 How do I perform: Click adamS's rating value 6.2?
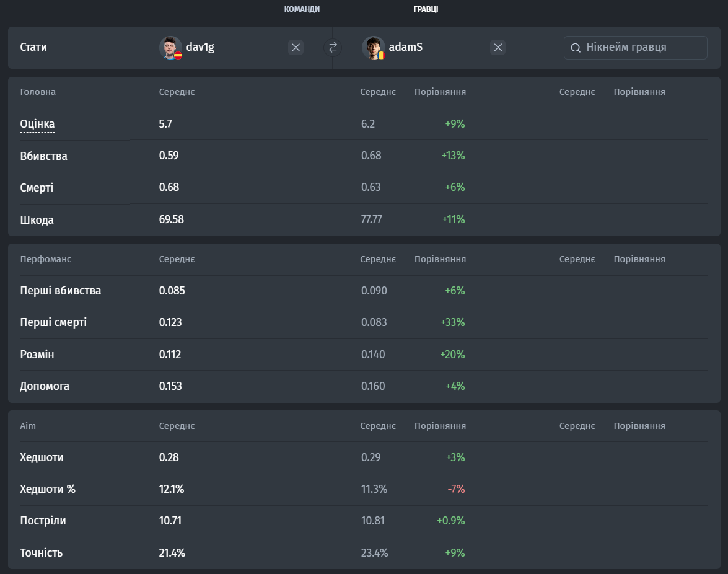pos(367,124)
